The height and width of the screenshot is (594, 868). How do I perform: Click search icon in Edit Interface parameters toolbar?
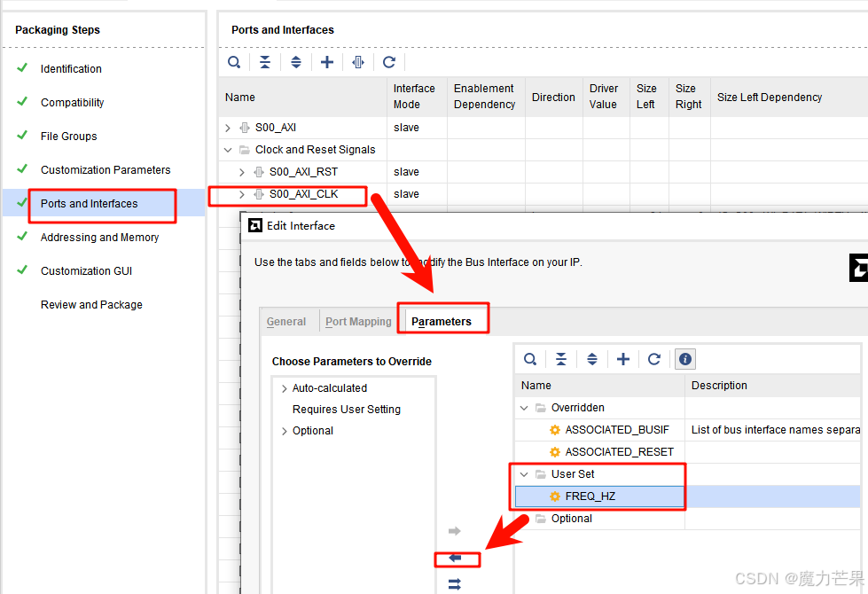click(x=530, y=359)
